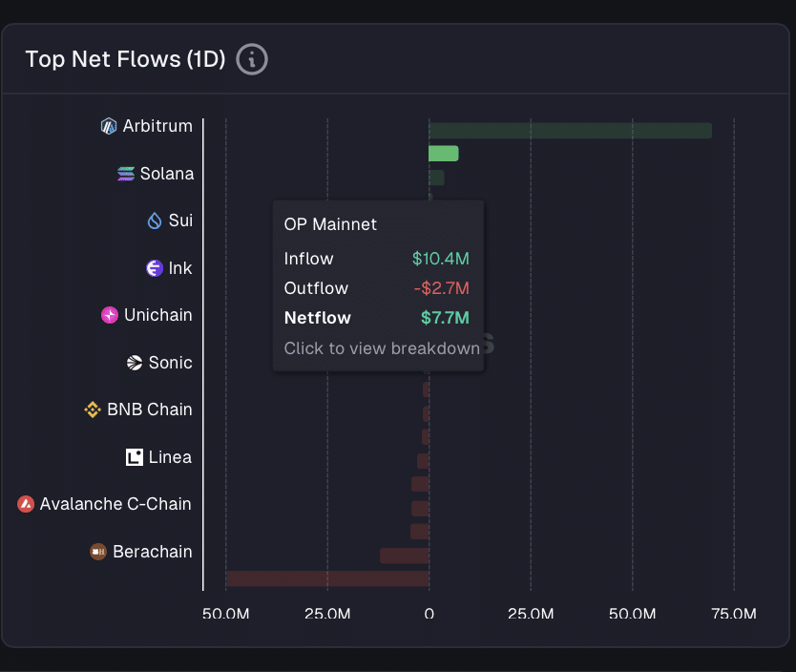Click the OP Mainnet tooltip title
796x672 pixels.
point(330,224)
